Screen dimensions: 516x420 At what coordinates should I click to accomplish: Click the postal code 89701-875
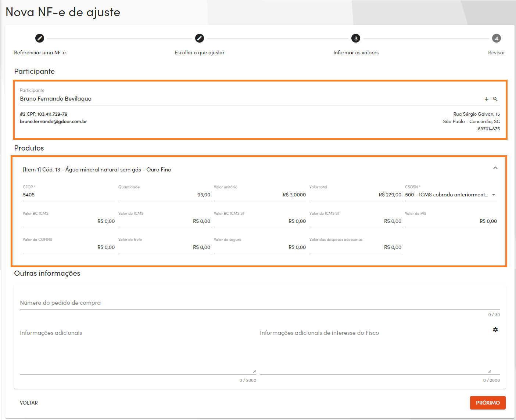point(489,129)
